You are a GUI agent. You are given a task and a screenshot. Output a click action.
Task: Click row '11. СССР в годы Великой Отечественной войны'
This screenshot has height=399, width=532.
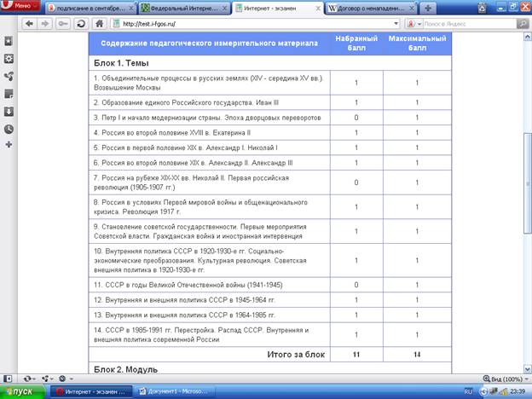click(270, 285)
